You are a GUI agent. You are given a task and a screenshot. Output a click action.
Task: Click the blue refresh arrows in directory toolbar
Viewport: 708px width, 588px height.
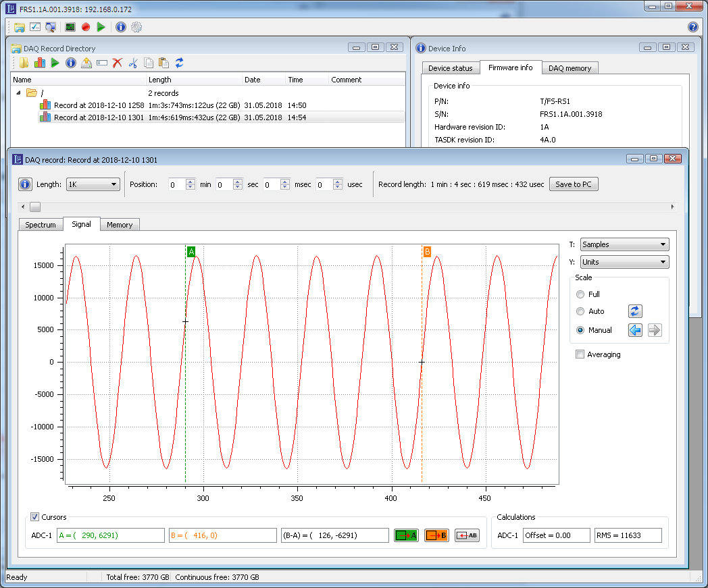[180, 63]
